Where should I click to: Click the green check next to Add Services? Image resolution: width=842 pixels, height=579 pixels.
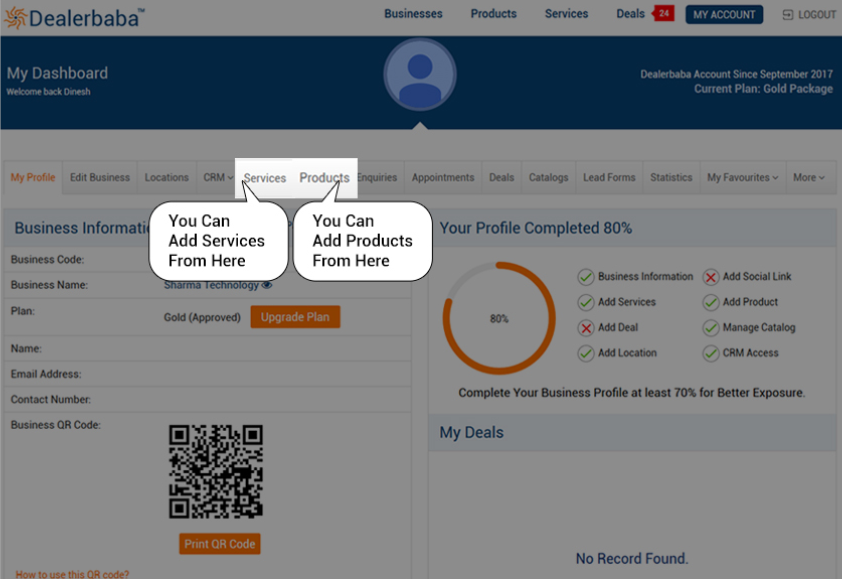(586, 302)
